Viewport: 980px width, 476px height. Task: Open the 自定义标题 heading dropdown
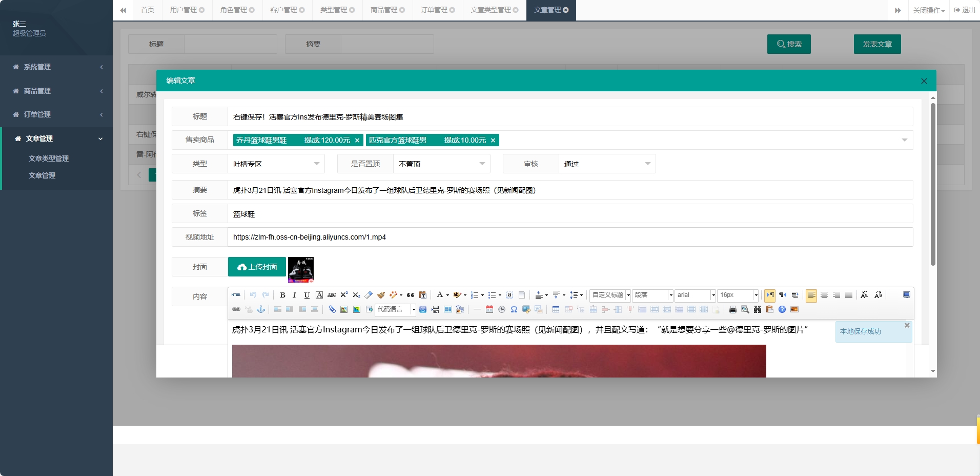(610, 295)
